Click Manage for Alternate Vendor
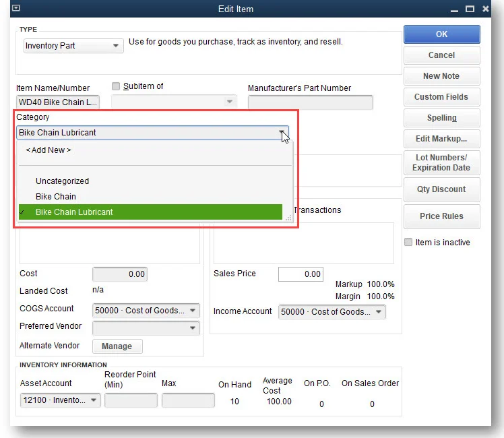Screen dimensions: 504x438 (117, 346)
